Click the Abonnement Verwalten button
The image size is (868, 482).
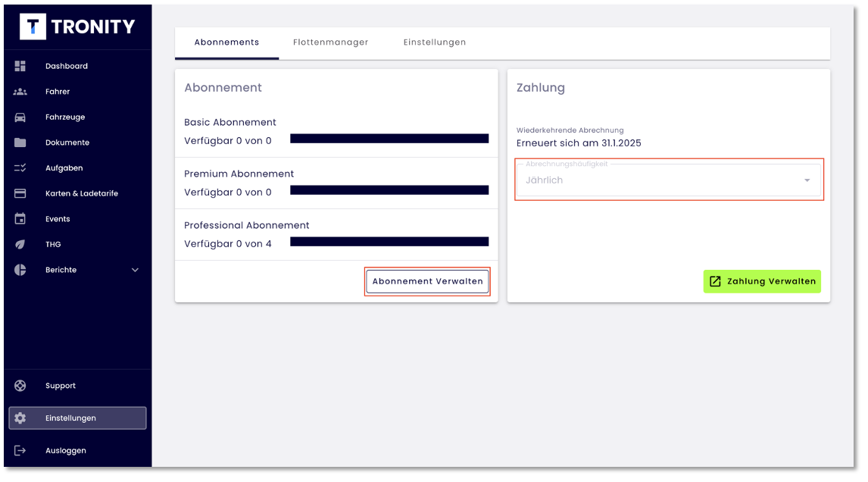tap(427, 281)
